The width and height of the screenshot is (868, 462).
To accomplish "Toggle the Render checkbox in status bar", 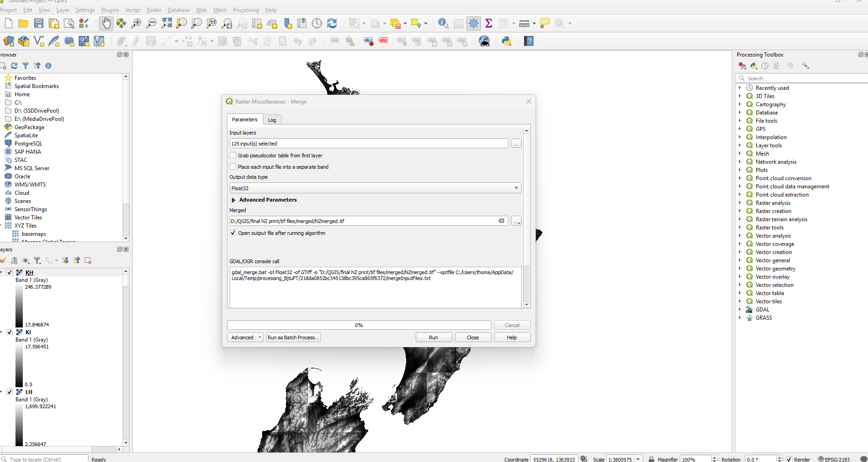I will coord(789,459).
